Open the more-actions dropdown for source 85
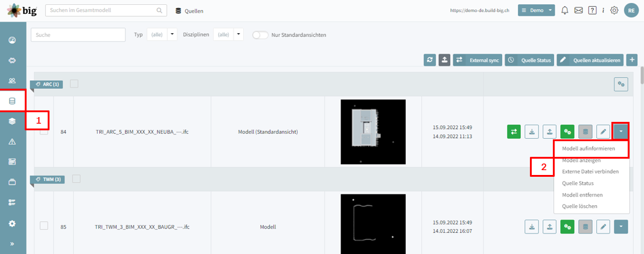Viewport: 644px width, 254px height. (621, 226)
